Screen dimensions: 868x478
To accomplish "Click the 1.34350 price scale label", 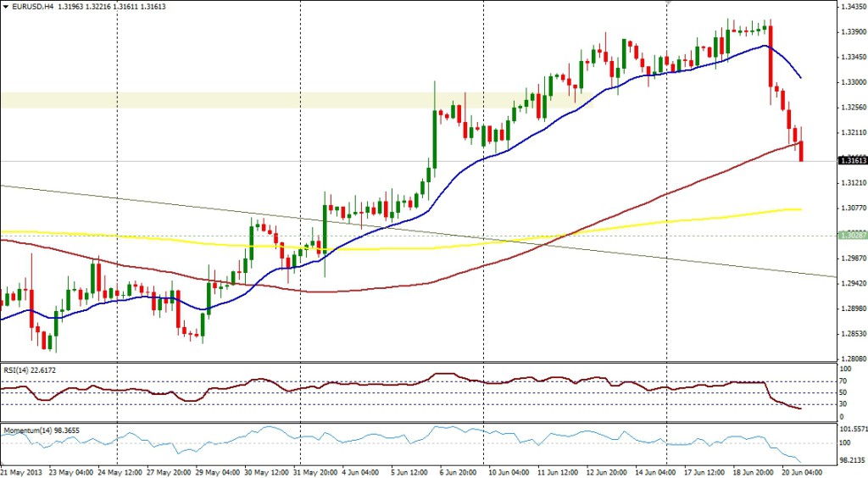I will click(851, 7).
